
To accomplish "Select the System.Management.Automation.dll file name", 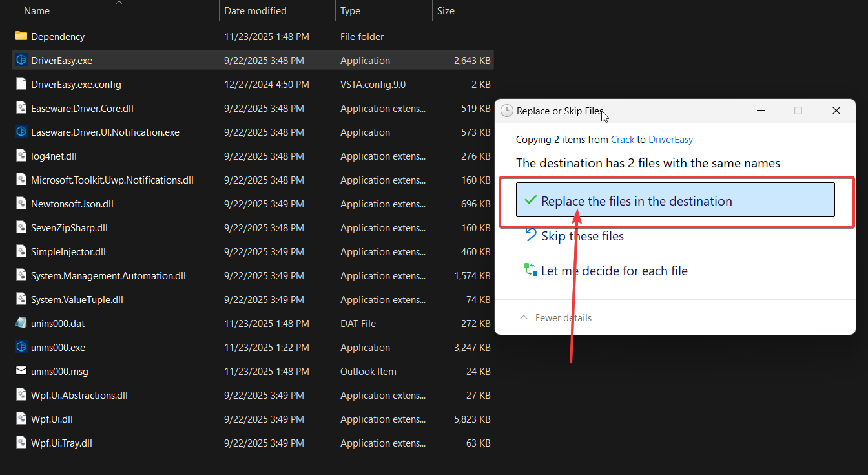I will click(x=108, y=276).
